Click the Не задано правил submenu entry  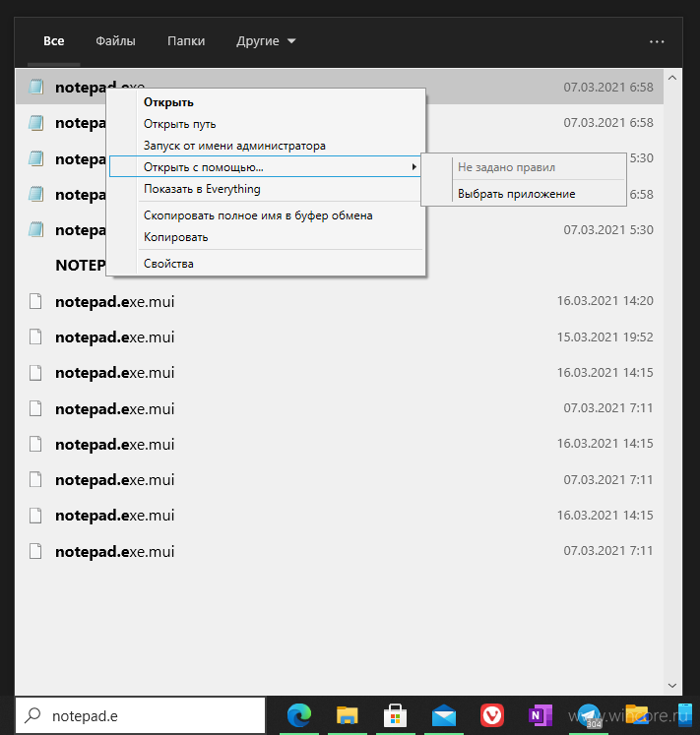506,167
